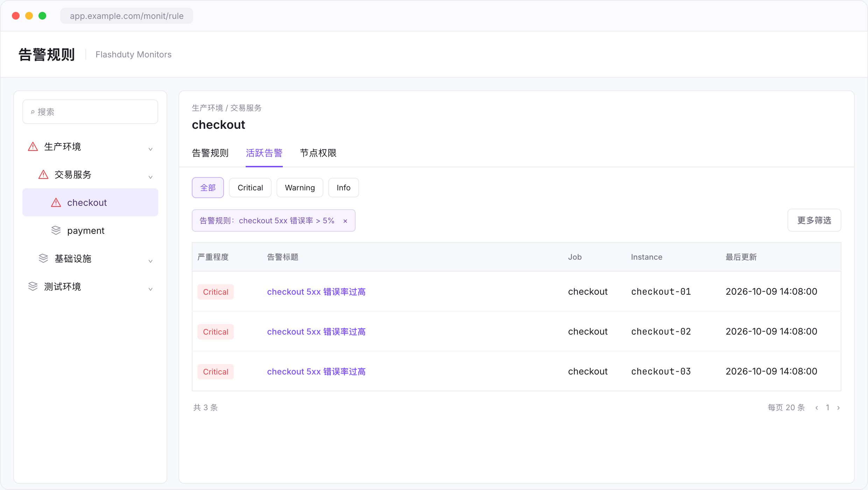868x490 pixels.
Task: Click the browser address bar URL
Action: [127, 16]
